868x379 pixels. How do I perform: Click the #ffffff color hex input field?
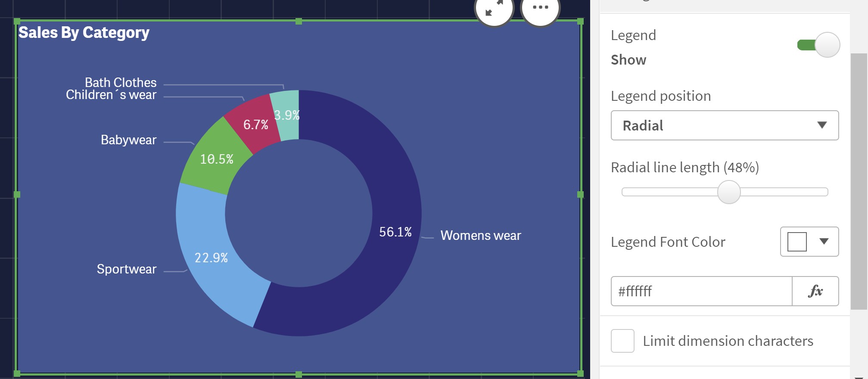701,291
